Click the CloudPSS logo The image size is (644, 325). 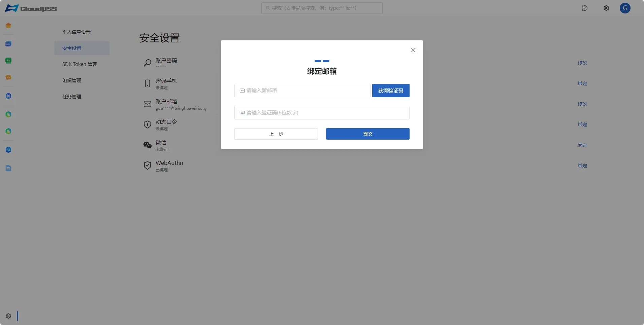coord(31,8)
